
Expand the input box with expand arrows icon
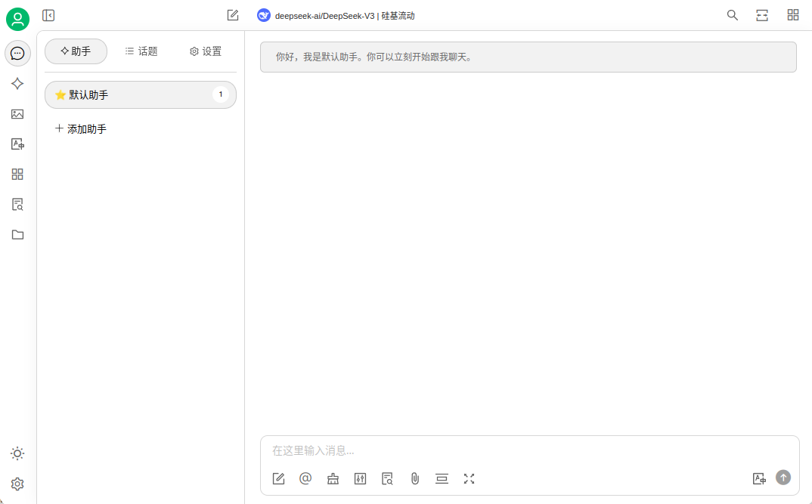pyautogui.click(x=469, y=478)
